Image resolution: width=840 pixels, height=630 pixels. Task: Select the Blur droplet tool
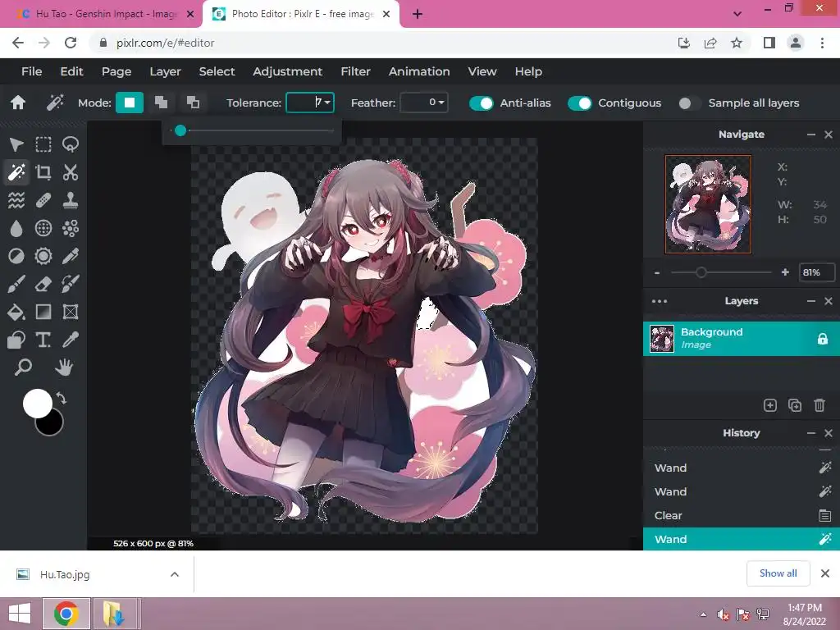[16, 228]
